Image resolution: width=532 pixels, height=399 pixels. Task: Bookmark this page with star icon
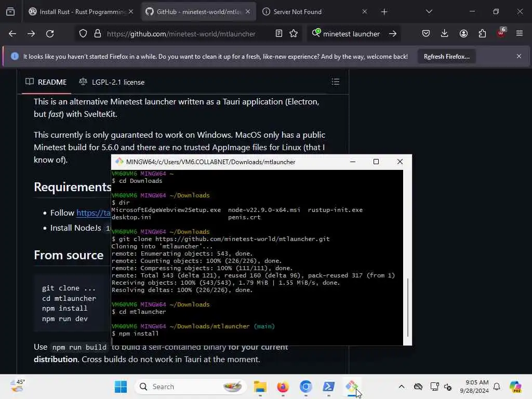(294, 34)
